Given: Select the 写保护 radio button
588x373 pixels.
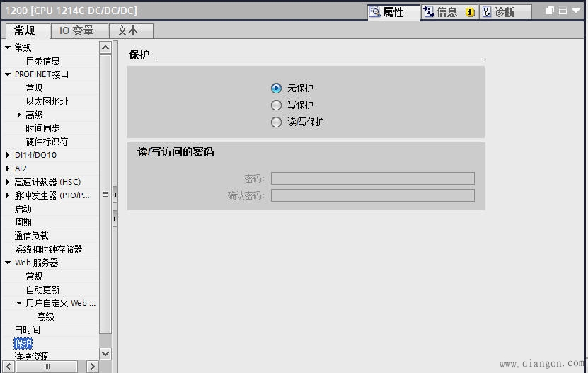Looking at the screenshot, I should 277,105.
